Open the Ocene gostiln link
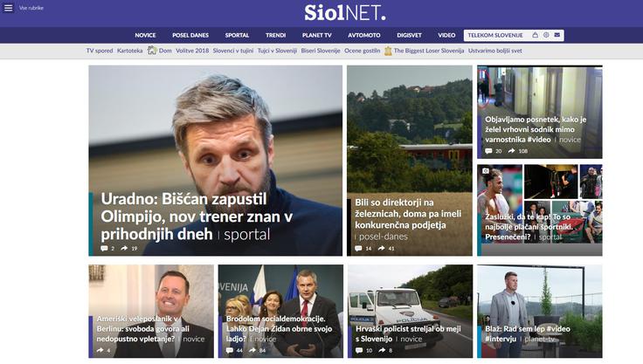The image size is (643, 364). point(362,51)
